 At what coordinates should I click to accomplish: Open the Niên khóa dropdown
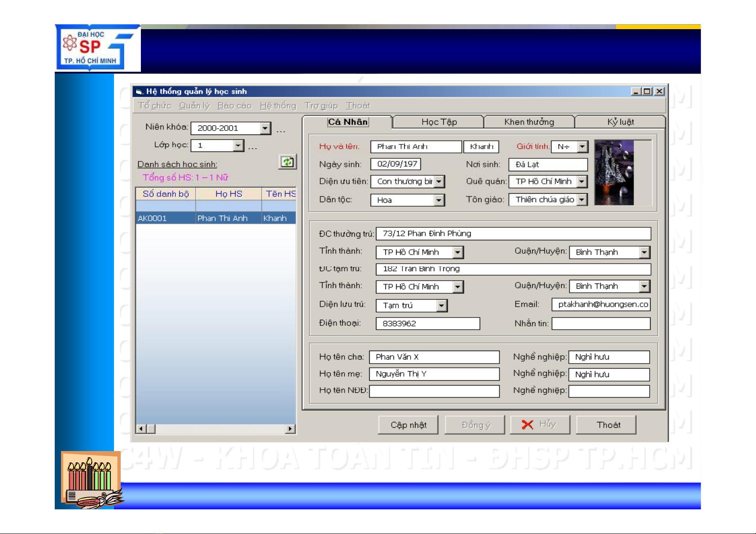266,128
